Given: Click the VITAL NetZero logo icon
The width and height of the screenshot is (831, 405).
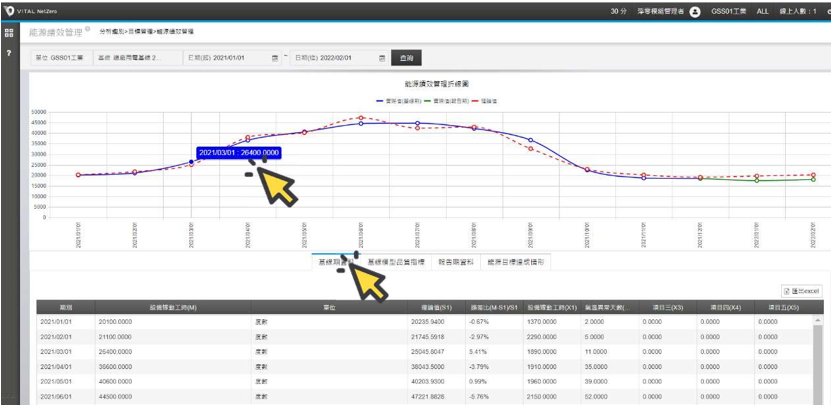Looking at the screenshot, I should (9, 11).
